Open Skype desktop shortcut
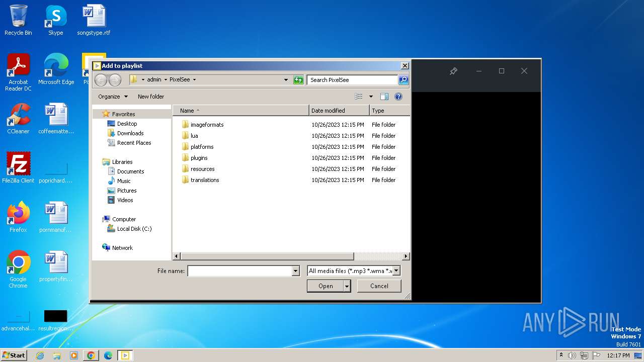This screenshot has width=644, height=362. 56,21
